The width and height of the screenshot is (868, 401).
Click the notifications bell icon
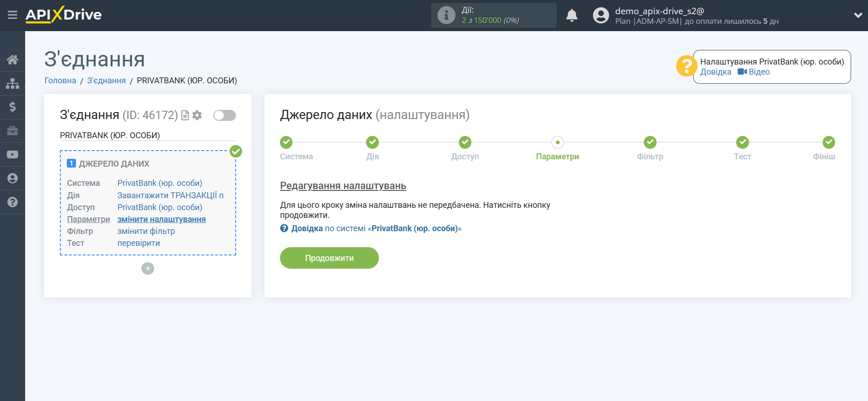click(571, 16)
